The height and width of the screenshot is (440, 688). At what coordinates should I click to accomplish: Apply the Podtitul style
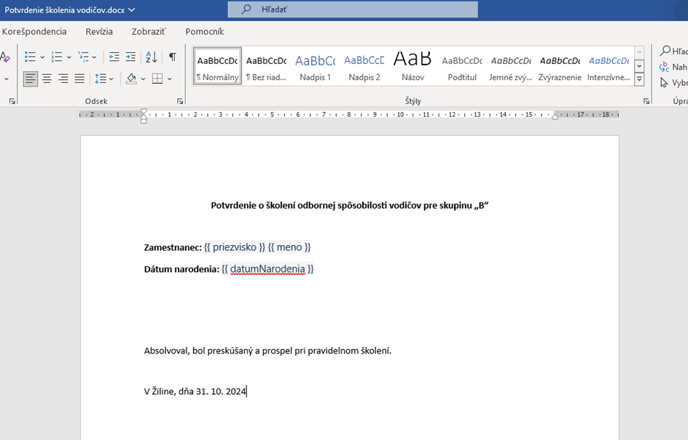(462, 66)
